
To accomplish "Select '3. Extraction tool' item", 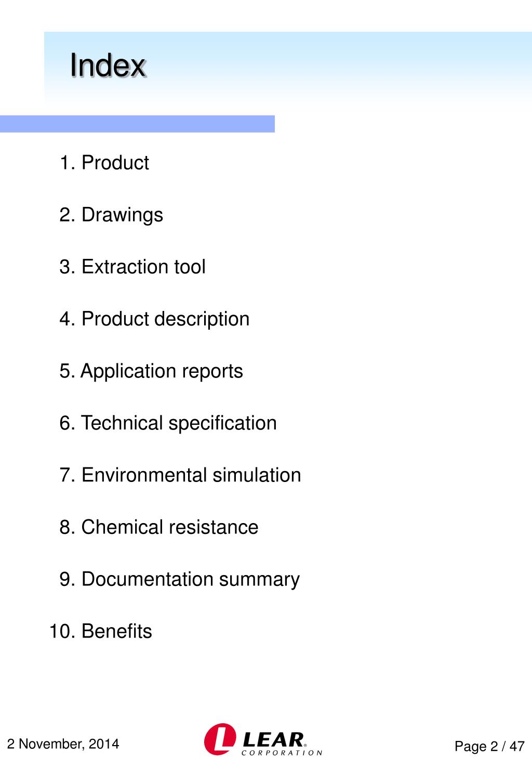I will click(x=132, y=267).
